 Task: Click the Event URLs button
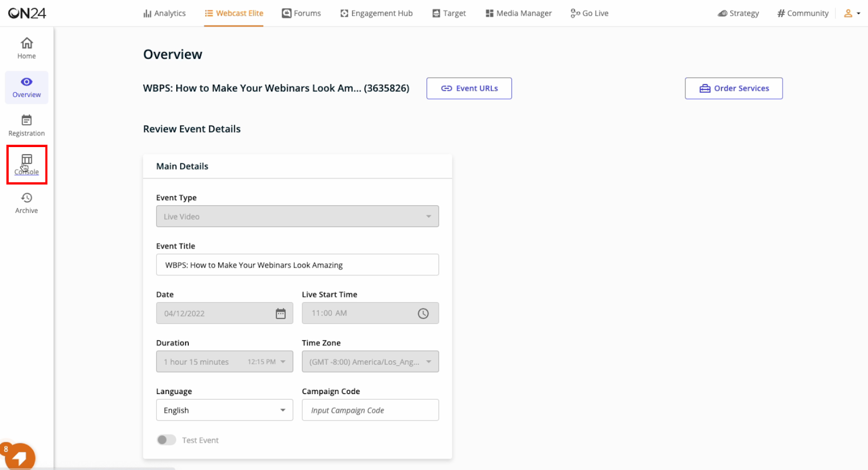pos(469,88)
